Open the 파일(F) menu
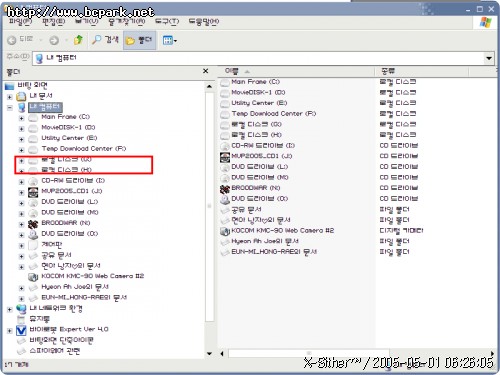The height and width of the screenshot is (375, 500). point(20,22)
